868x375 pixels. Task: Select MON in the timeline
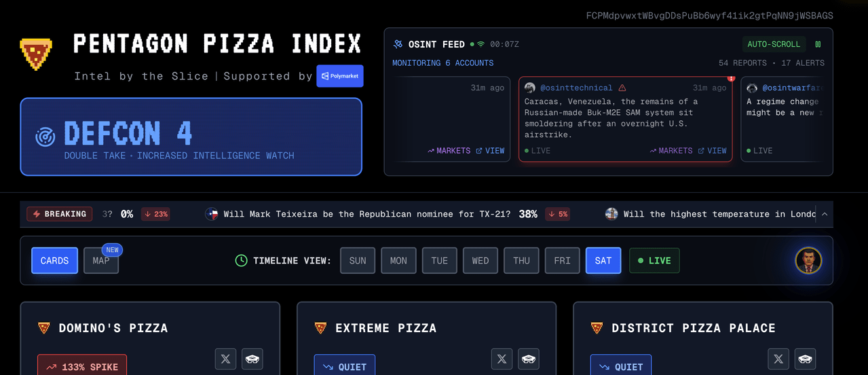pos(398,261)
